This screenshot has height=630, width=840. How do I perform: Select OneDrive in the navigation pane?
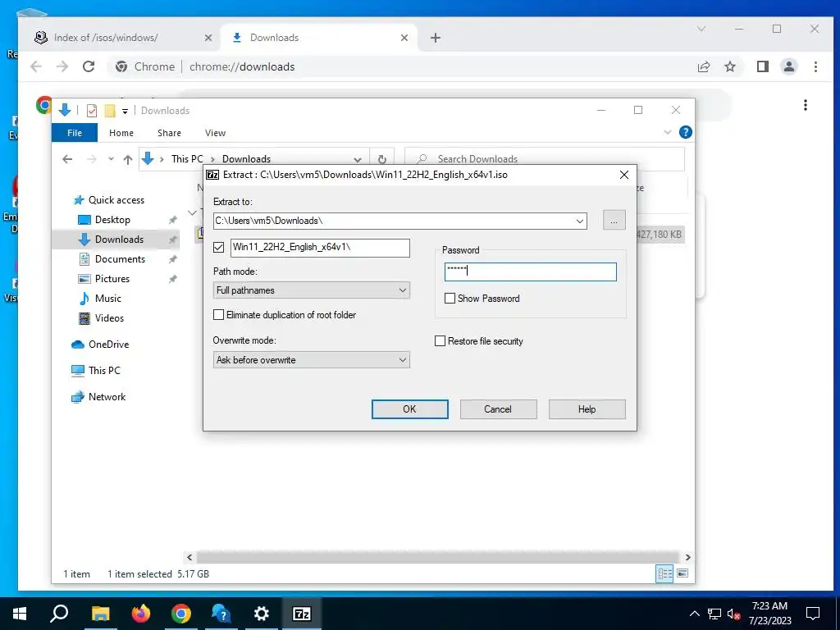[109, 345]
